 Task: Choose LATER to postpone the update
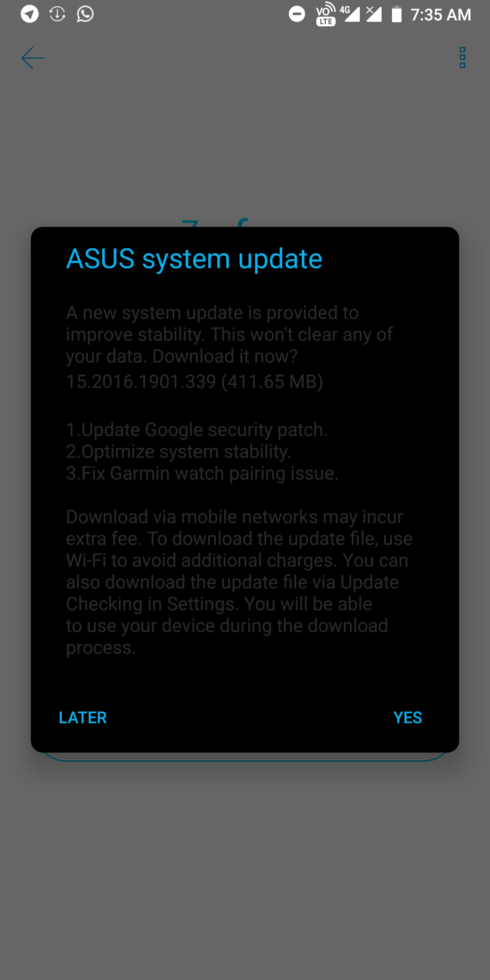83,718
